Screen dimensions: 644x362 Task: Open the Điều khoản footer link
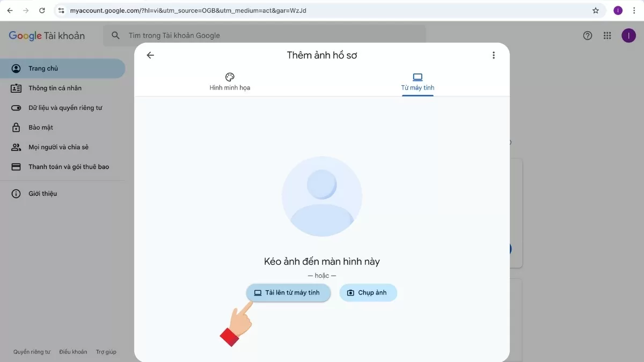73,351
